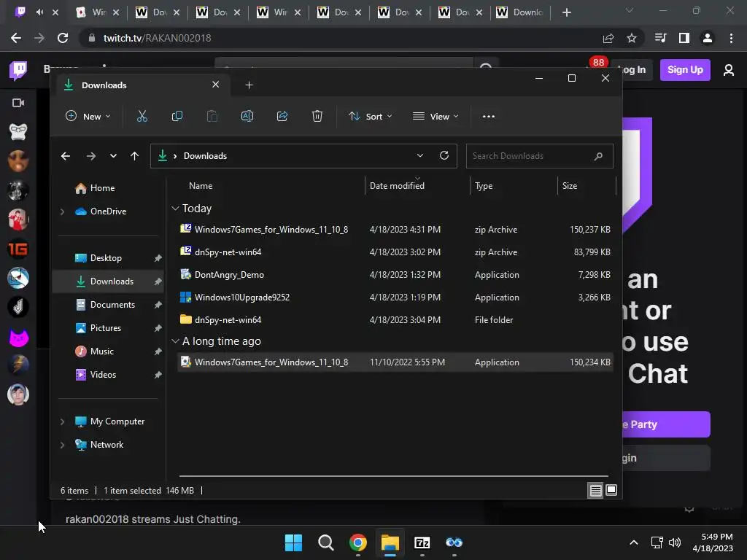Viewport: 747px width, 560px height.
Task: Unpin Music from Quick access pin icon
Action: pos(158,351)
